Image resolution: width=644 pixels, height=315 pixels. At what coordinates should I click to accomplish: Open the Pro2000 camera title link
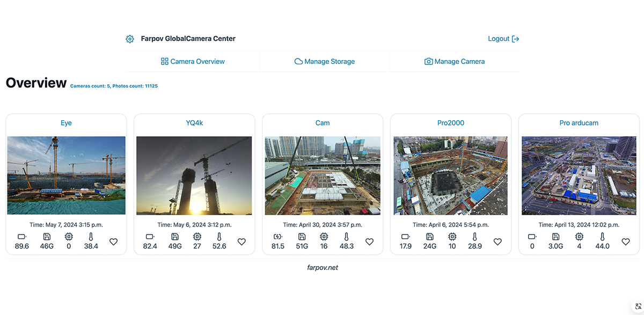[x=451, y=123]
